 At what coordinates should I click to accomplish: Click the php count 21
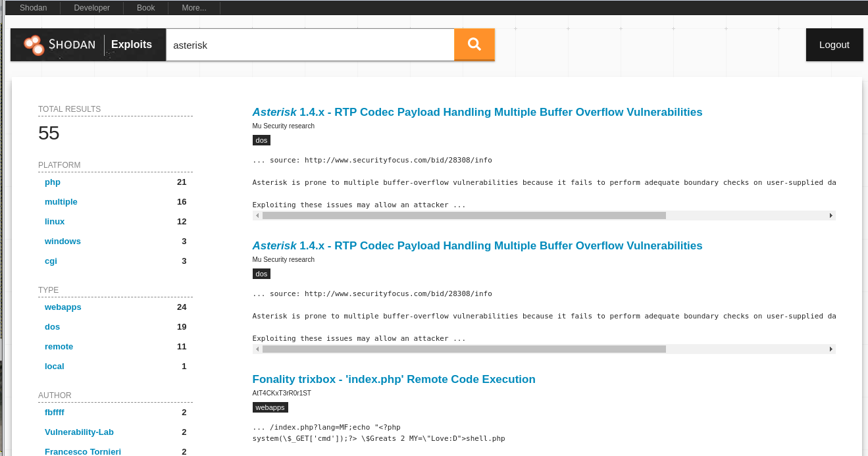[x=182, y=182]
